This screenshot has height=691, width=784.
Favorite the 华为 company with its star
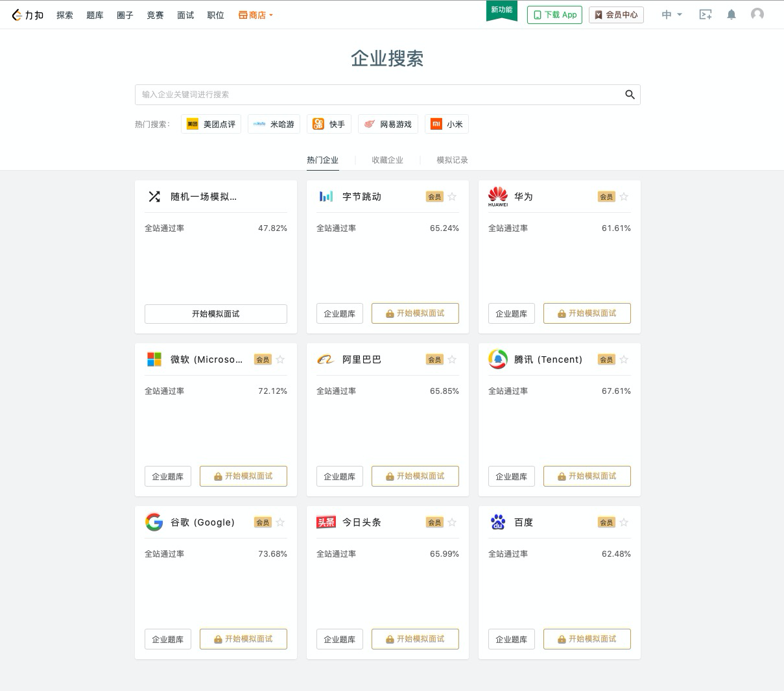pyautogui.click(x=623, y=196)
